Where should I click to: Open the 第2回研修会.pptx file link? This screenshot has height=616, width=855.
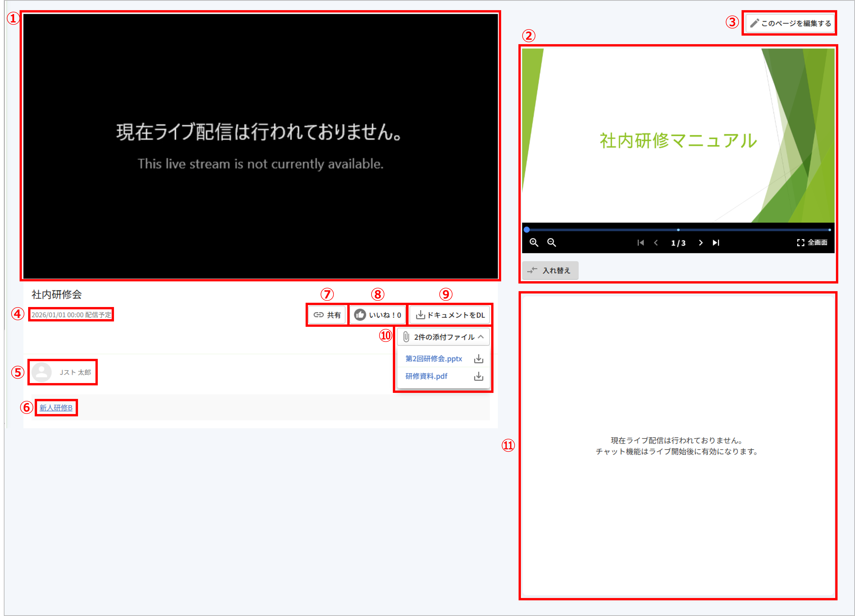pyautogui.click(x=433, y=358)
